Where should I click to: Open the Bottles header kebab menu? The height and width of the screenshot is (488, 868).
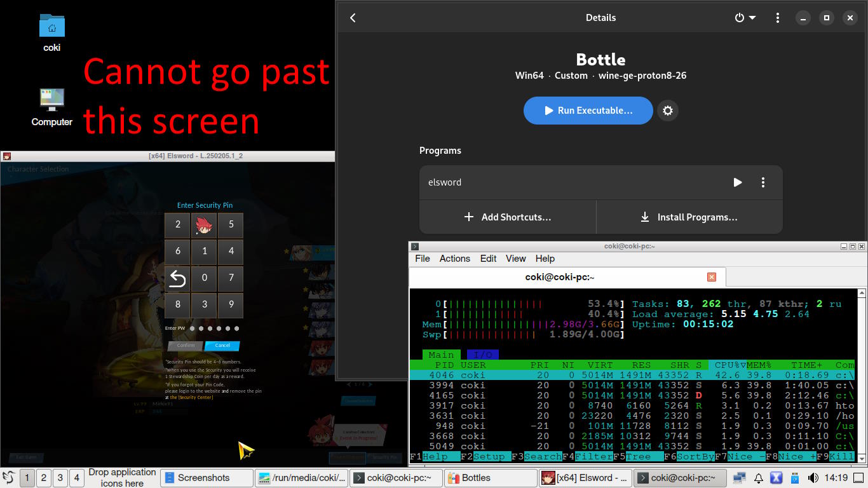point(777,18)
